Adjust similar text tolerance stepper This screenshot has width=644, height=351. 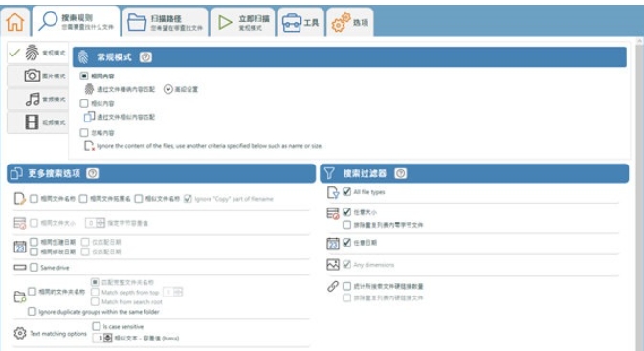pyautogui.click(x=107, y=338)
